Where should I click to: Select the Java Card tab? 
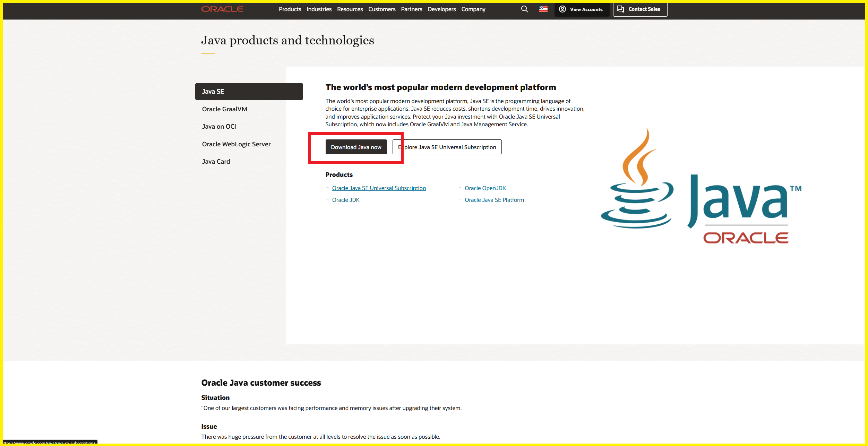click(216, 162)
